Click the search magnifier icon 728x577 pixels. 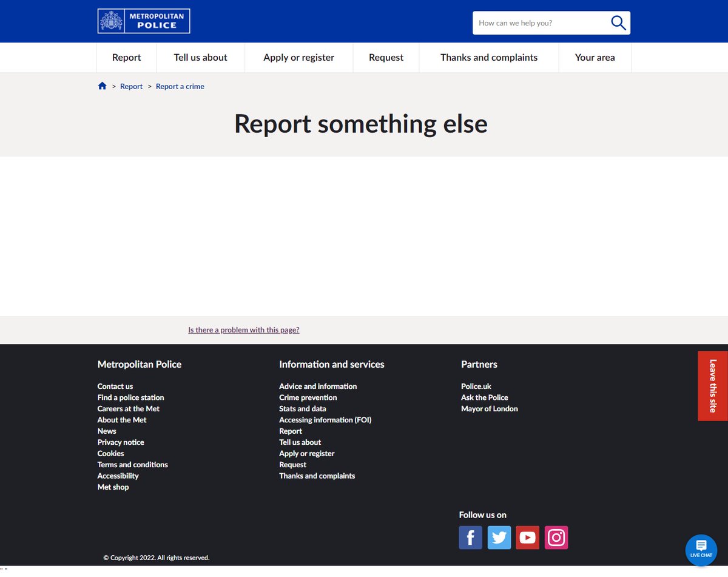pyautogui.click(x=618, y=23)
